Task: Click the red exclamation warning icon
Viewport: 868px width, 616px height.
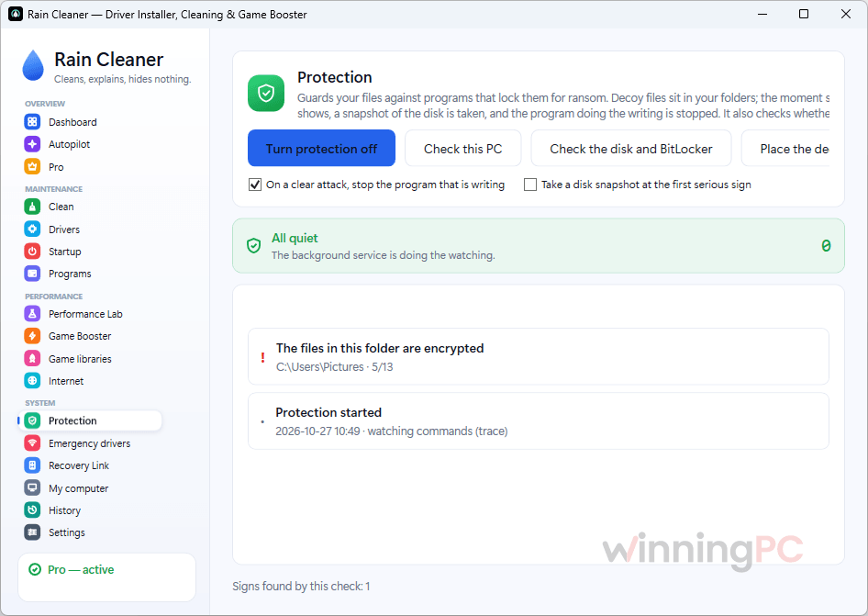Action: point(262,357)
